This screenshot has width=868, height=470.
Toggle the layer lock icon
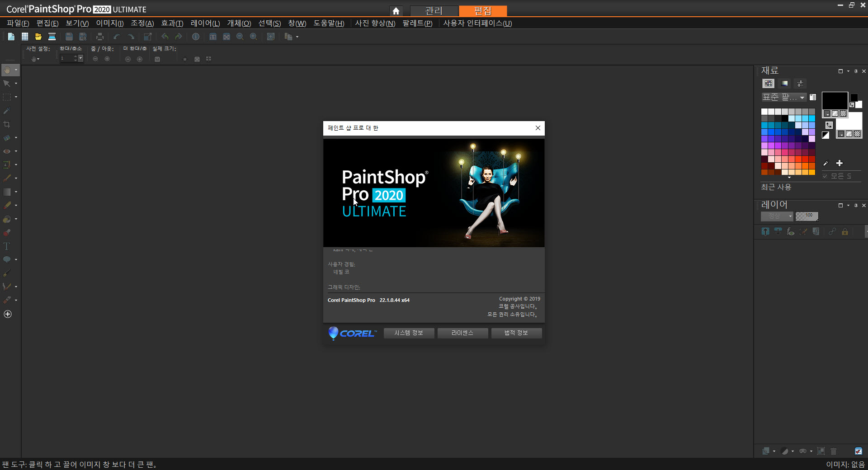coord(845,231)
